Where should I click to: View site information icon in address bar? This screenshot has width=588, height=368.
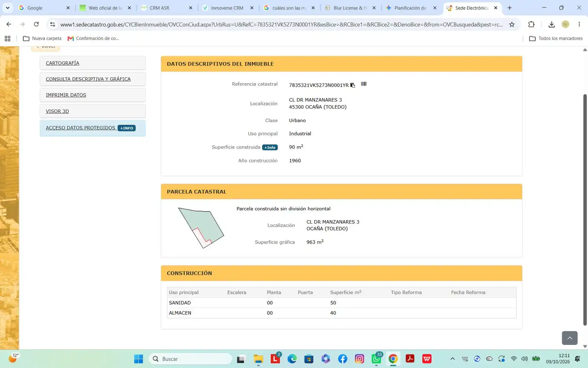[53, 24]
